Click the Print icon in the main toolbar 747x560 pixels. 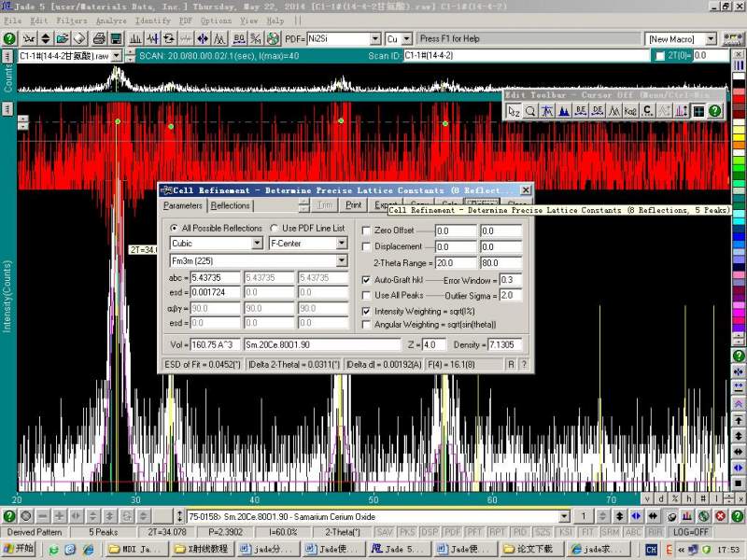pyautogui.click(x=98, y=39)
